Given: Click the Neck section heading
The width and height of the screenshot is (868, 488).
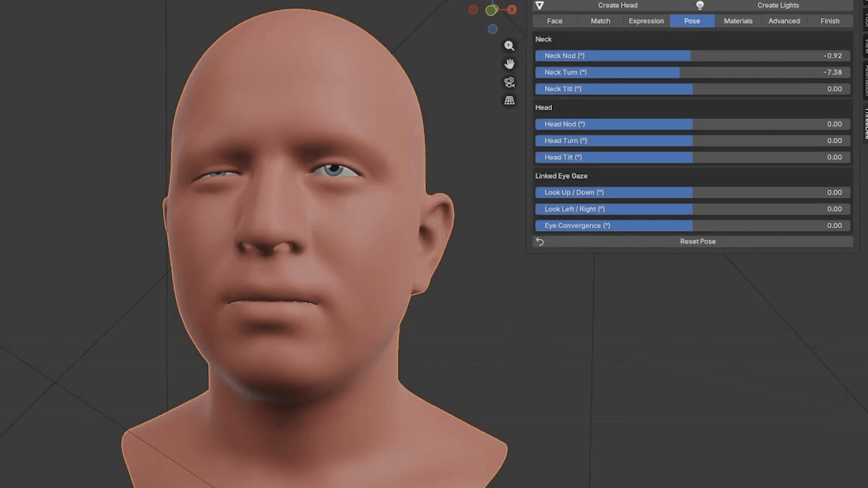Looking at the screenshot, I should (543, 39).
